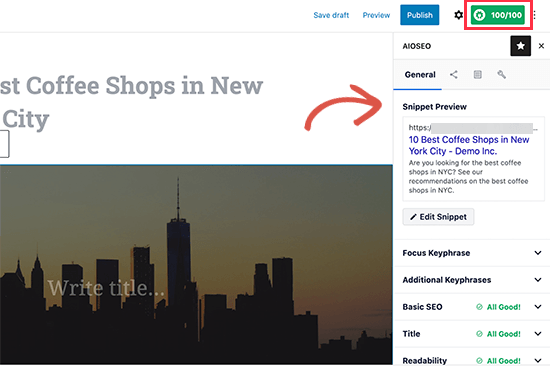
Task: Open the Advanced wrench tab icon
Action: (501, 74)
